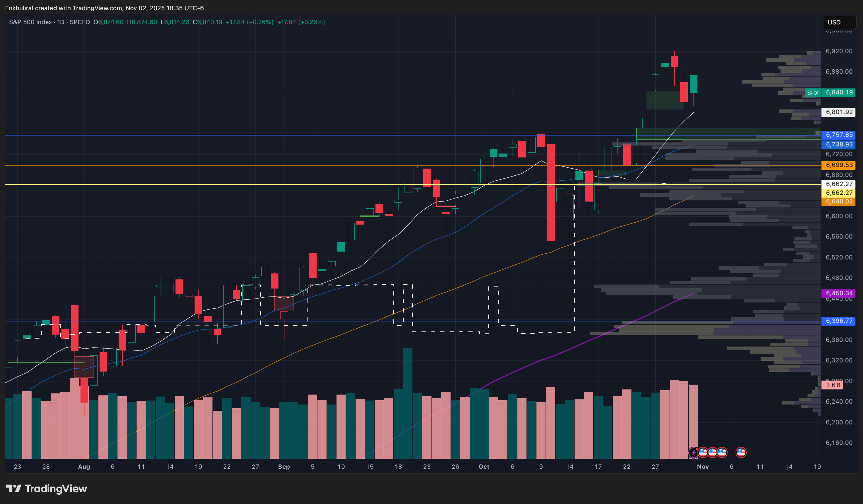
Task: Click the Enkhuliral TradingView.com header text
Action: [104, 8]
